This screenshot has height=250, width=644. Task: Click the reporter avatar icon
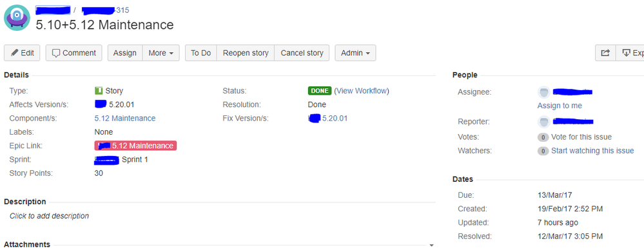tap(544, 122)
